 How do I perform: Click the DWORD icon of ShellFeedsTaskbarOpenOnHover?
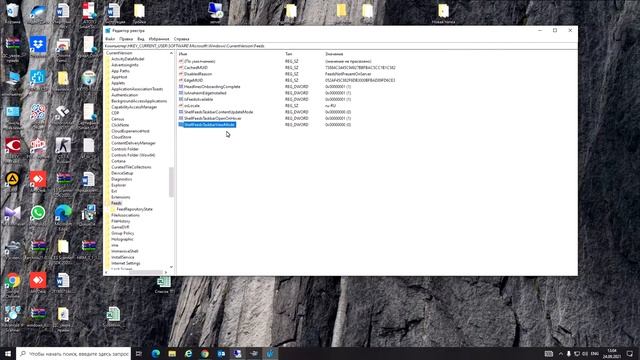click(x=181, y=118)
